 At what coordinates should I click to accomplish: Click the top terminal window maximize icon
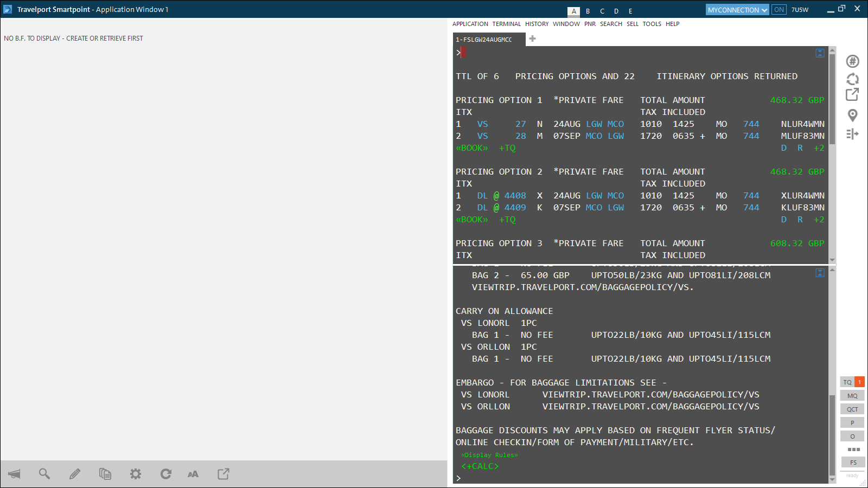pos(820,53)
